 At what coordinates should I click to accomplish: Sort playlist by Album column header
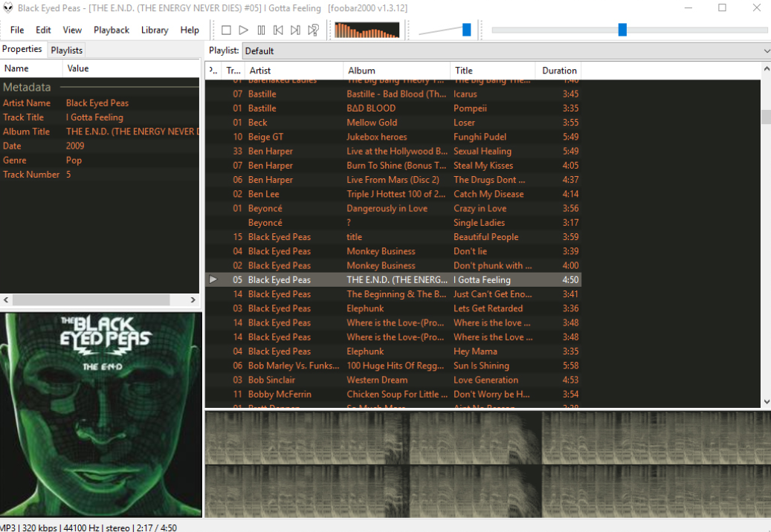pyautogui.click(x=396, y=71)
